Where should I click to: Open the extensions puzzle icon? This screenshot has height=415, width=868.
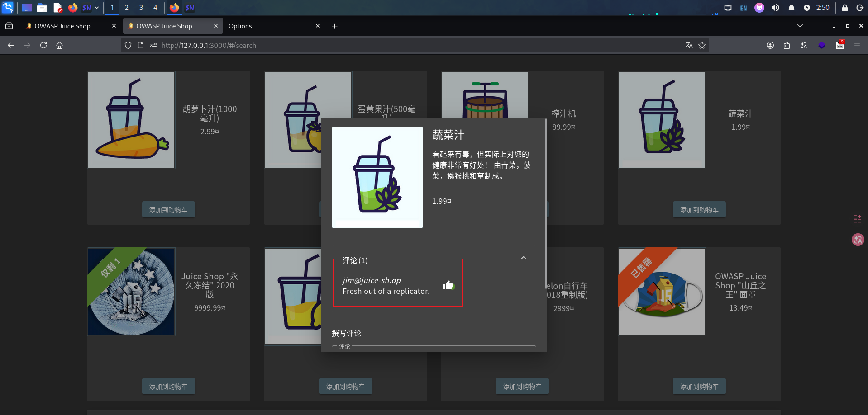787,45
